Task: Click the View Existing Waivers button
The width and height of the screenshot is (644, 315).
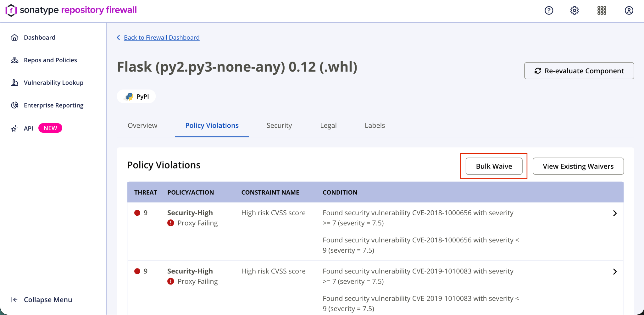Action: (578, 166)
